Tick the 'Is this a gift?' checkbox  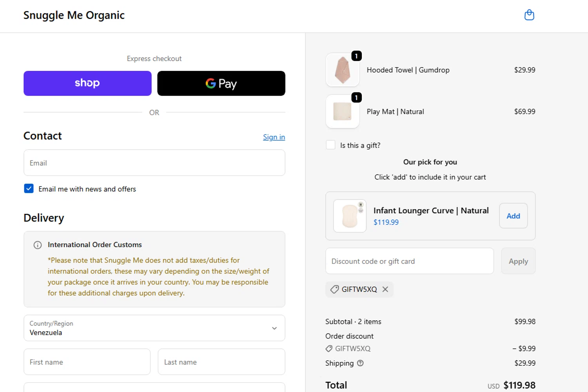coord(330,145)
